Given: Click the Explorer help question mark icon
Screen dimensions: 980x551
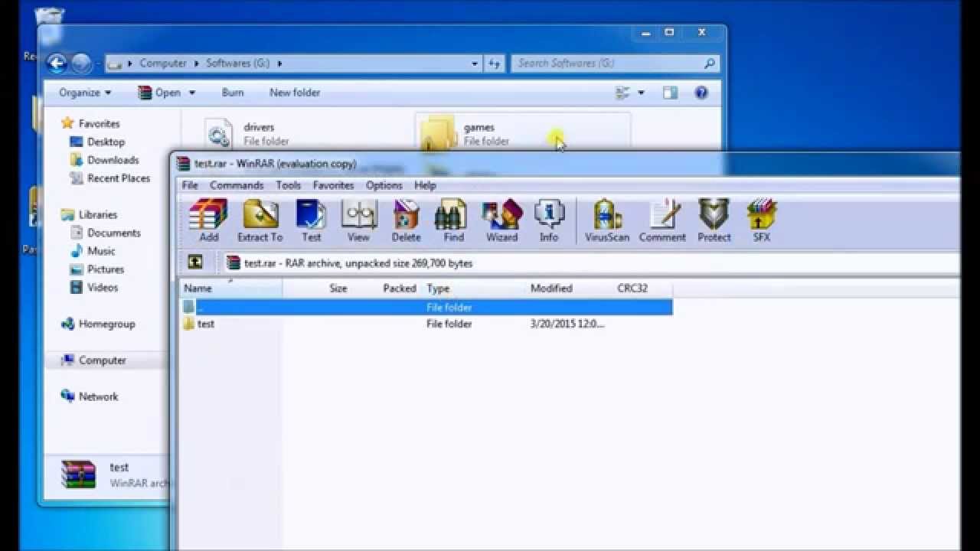Looking at the screenshot, I should click(701, 93).
